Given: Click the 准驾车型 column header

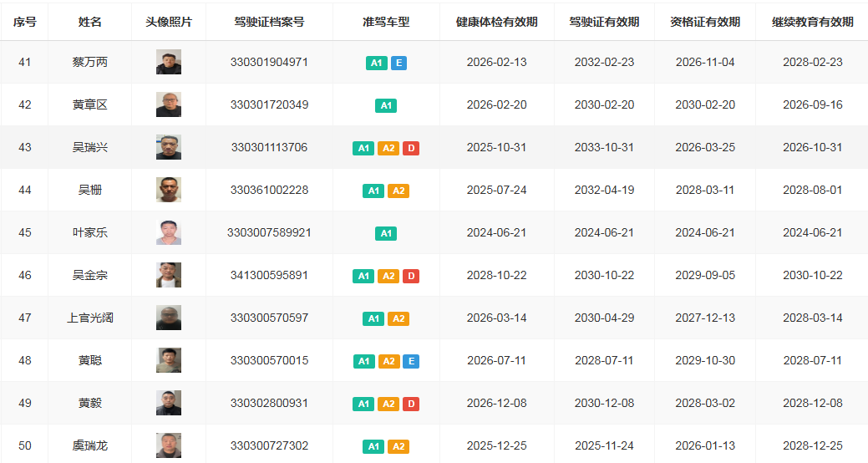Looking at the screenshot, I should [386, 22].
